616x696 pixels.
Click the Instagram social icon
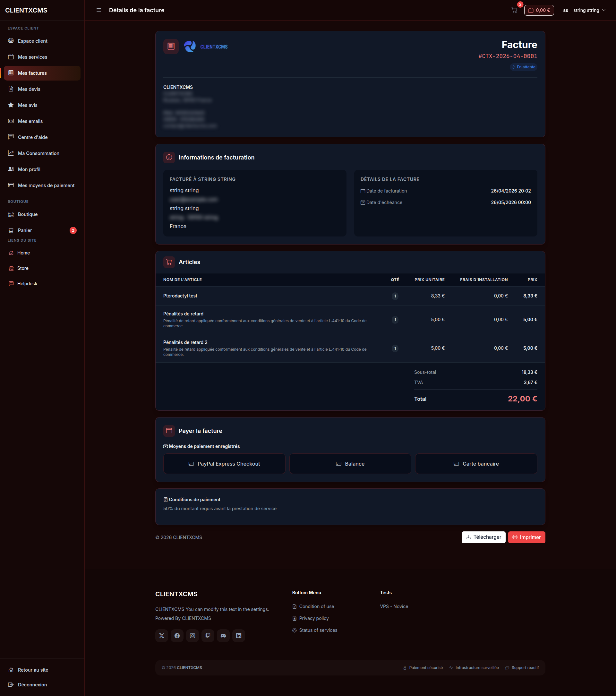pos(193,635)
